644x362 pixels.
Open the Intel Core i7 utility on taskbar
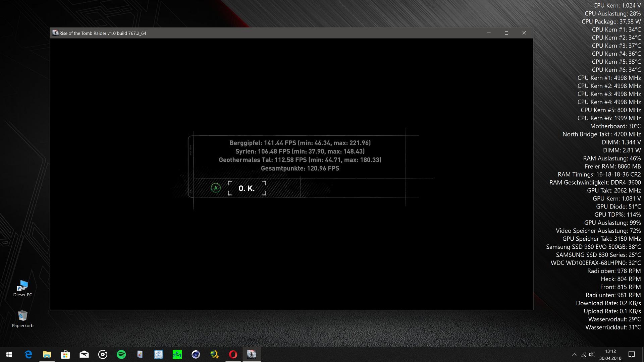159,354
